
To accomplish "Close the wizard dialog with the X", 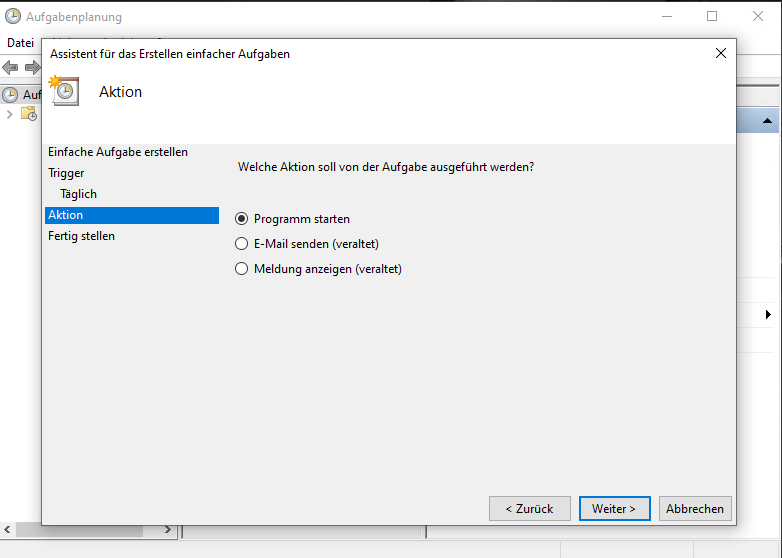I will tap(721, 53).
